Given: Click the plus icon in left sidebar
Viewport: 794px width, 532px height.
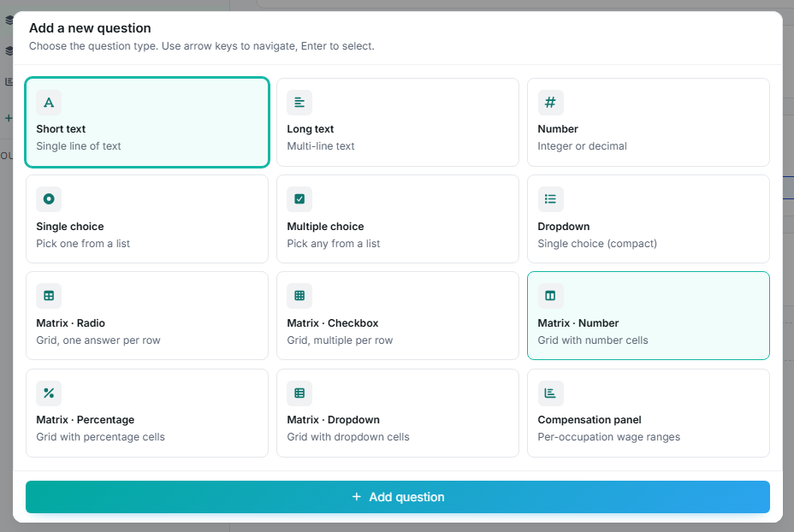Looking at the screenshot, I should pyautogui.click(x=8, y=118).
